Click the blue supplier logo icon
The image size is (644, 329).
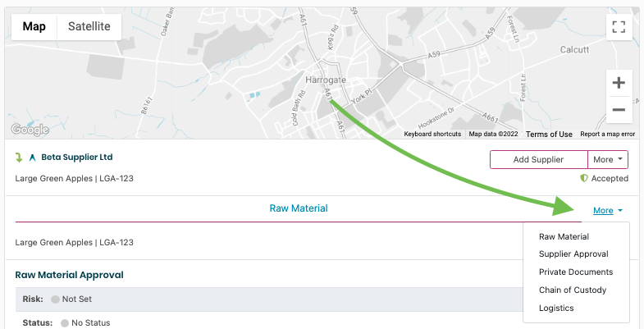coord(33,158)
